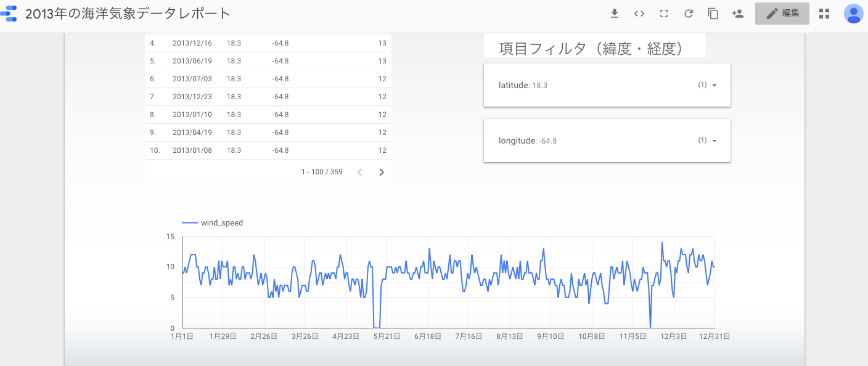The height and width of the screenshot is (366, 868).
Task: Open the user account avatar
Action: coord(853,14)
